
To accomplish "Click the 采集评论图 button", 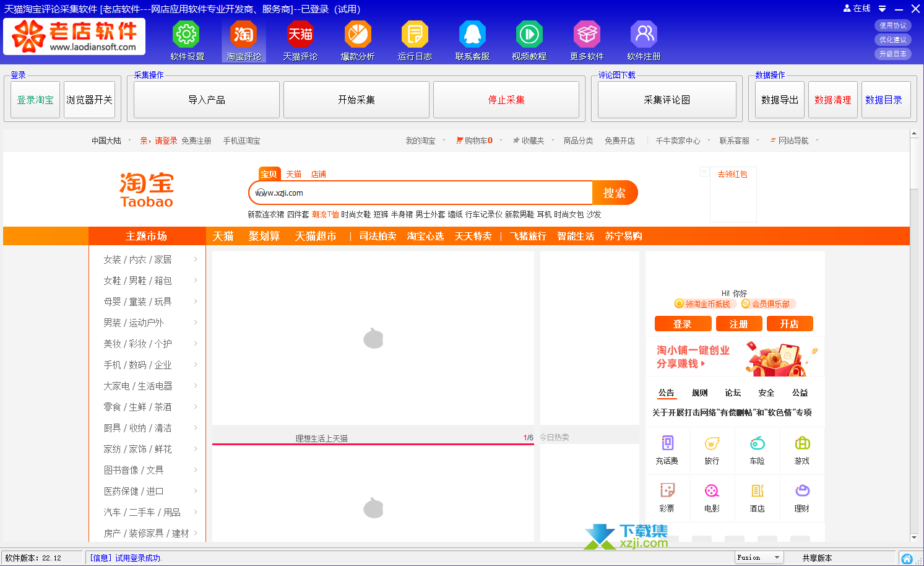I will coord(667,100).
